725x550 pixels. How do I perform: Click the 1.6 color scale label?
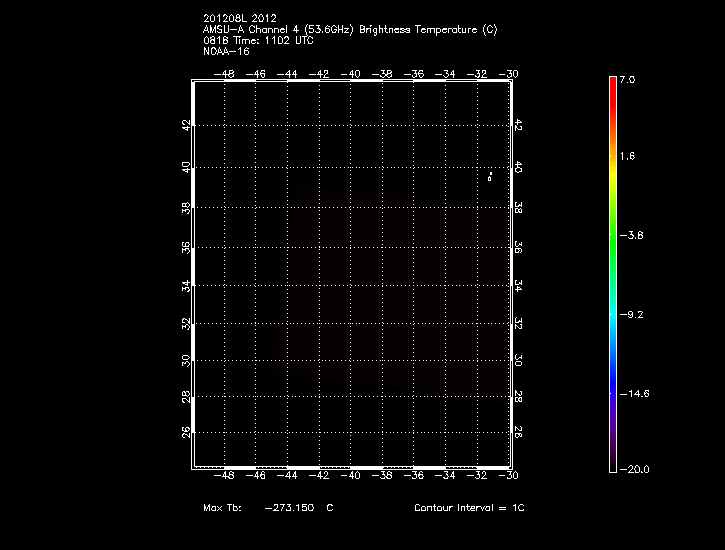(627, 157)
